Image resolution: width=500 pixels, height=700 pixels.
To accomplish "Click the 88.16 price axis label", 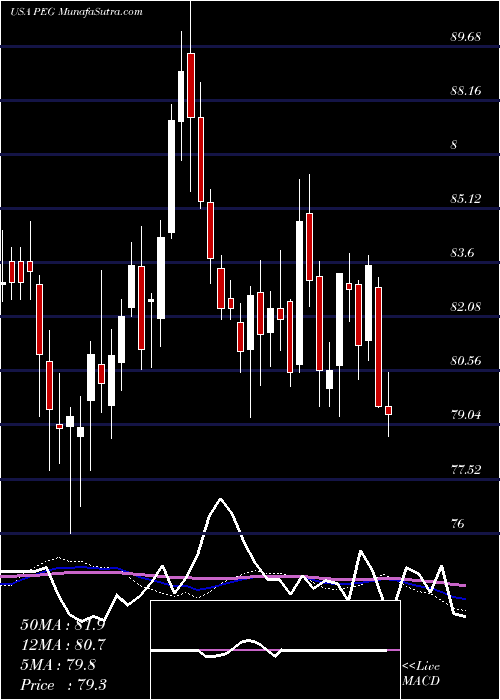I will tap(465, 91).
